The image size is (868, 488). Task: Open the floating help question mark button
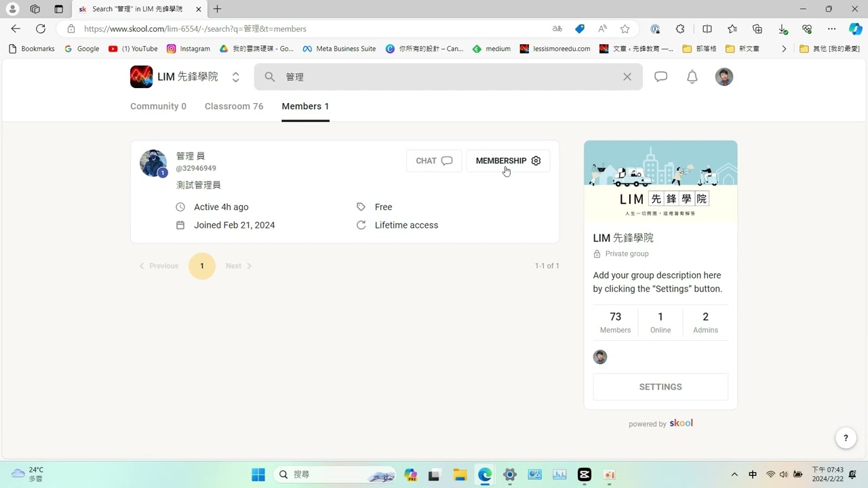click(x=846, y=438)
